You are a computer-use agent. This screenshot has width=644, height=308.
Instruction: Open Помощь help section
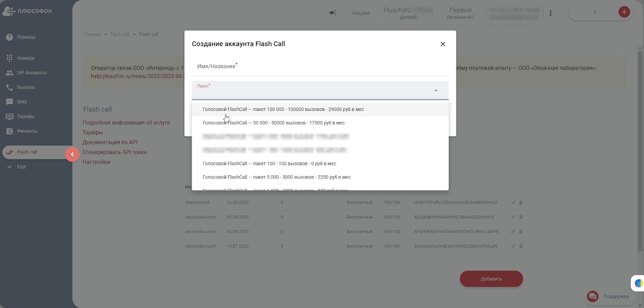[x=26, y=37]
